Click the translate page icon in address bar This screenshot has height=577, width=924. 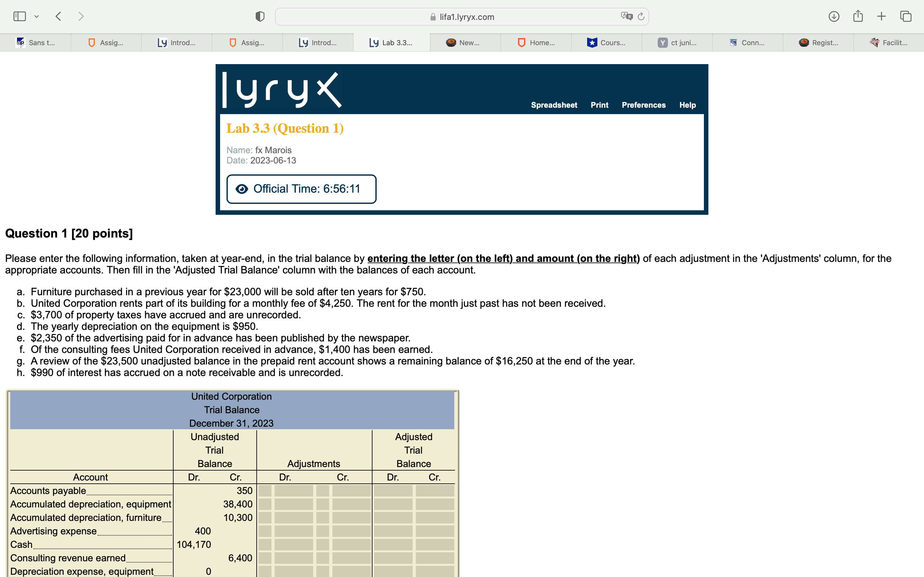pos(626,16)
